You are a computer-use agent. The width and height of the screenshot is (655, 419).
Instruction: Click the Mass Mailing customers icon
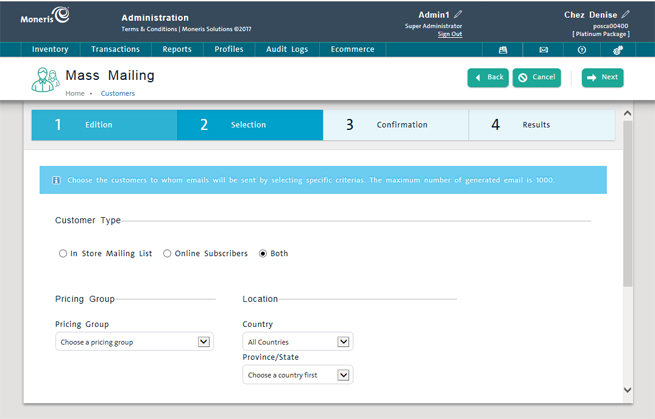coord(45,79)
